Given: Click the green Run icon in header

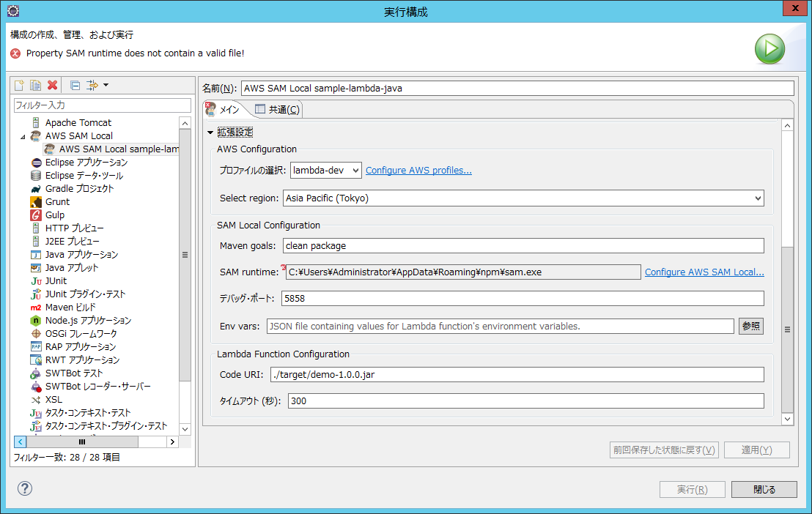Looking at the screenshot, I should [x=769, y=48].
